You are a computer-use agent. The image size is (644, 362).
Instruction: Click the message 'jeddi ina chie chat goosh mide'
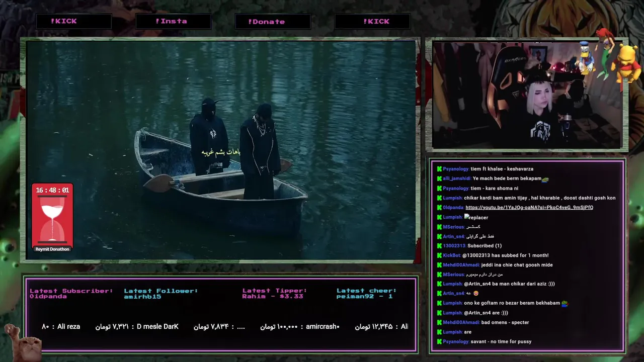pos(517,265)
